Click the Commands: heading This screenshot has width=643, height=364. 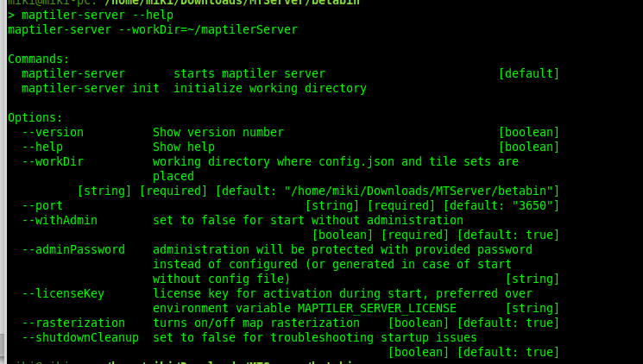coord(39,59)
